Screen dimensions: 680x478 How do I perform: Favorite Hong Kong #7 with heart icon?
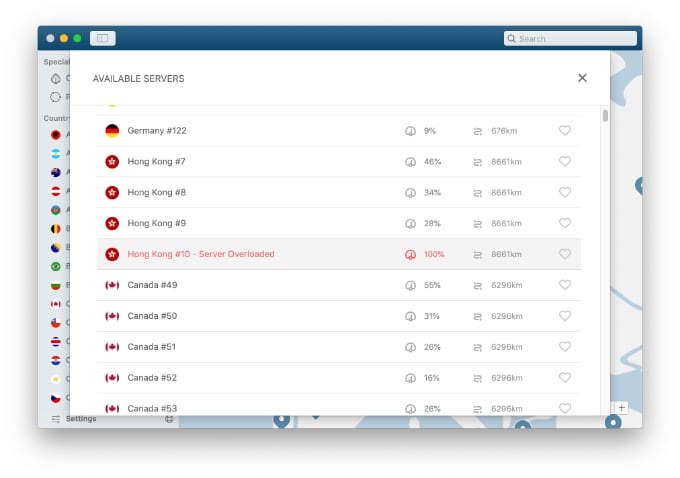click(x=565, y=161)
